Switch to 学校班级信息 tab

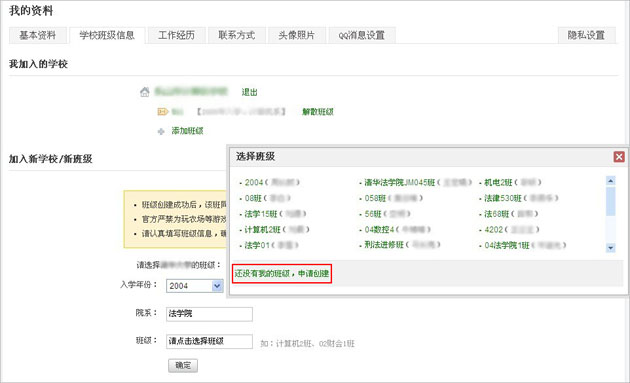point(107,35)
